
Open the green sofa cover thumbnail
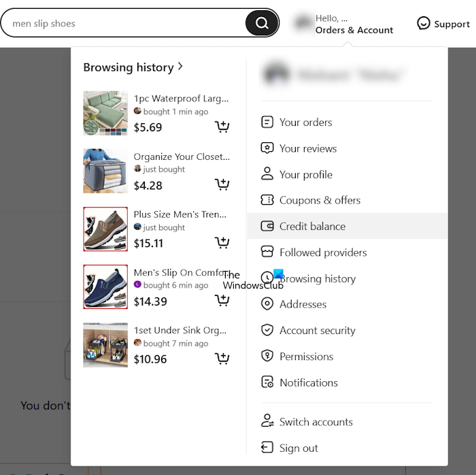pyautogui.click(x=105, y=113)
